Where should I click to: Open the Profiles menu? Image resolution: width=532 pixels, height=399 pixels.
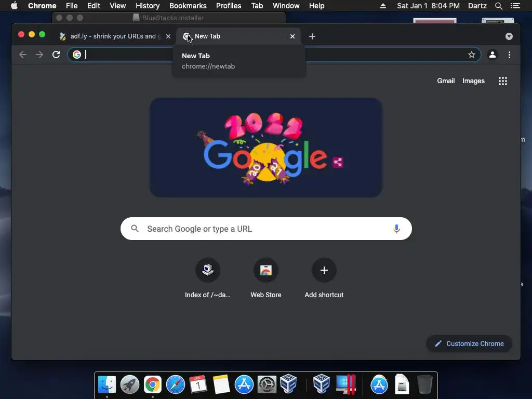click(229, 6)
